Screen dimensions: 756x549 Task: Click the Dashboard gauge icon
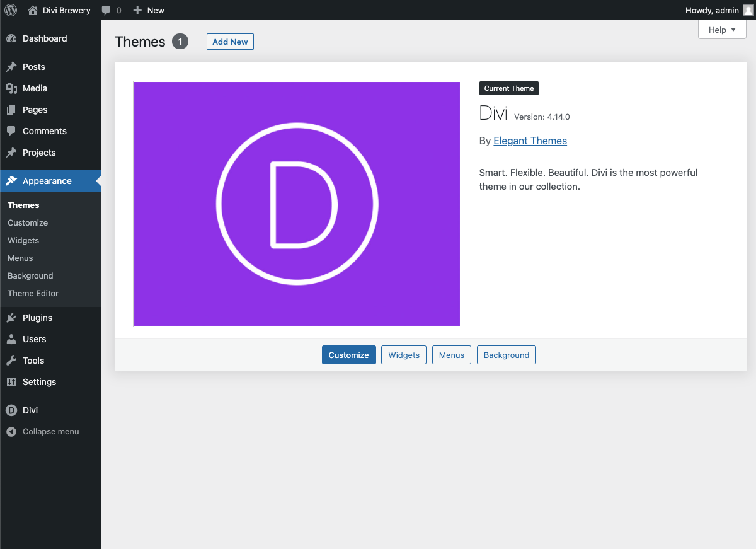11,38
